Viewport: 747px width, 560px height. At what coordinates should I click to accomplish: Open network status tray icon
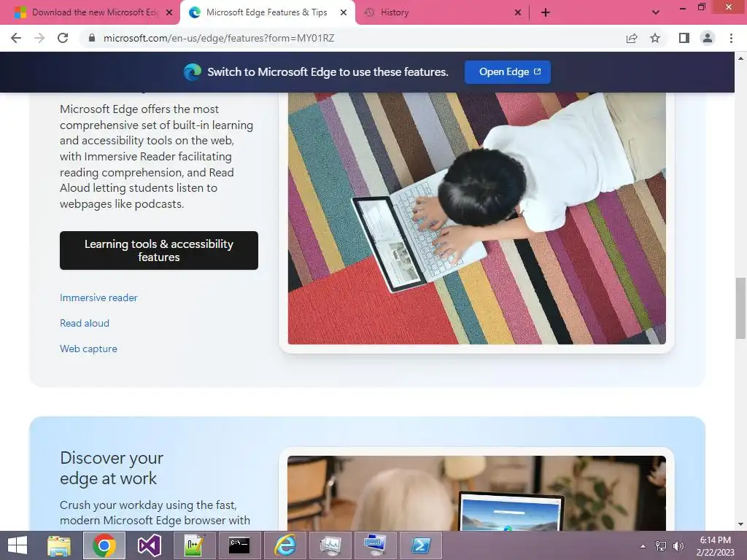coord(661,546)
